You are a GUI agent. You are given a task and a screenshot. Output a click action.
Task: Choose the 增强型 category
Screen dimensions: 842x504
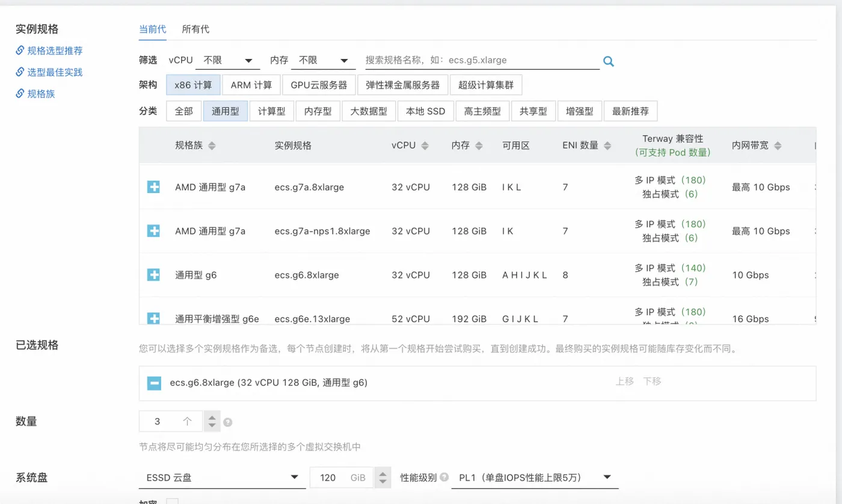click(580, 111)
